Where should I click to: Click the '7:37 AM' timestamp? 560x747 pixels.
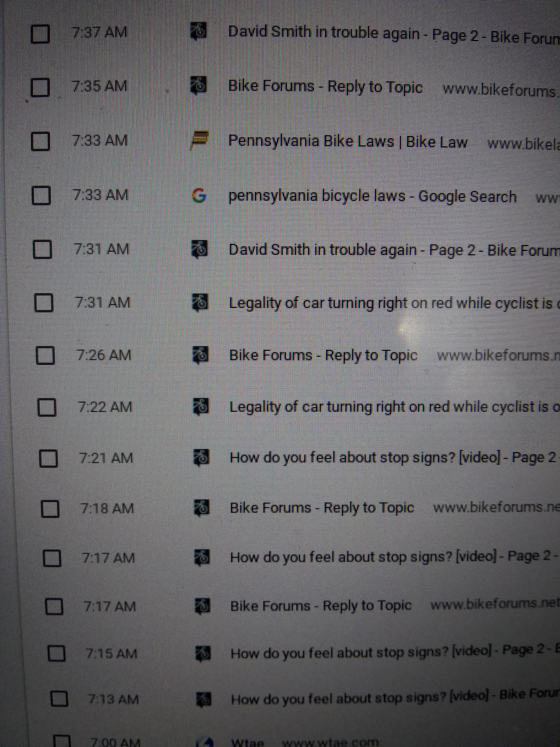coord(100,33)
